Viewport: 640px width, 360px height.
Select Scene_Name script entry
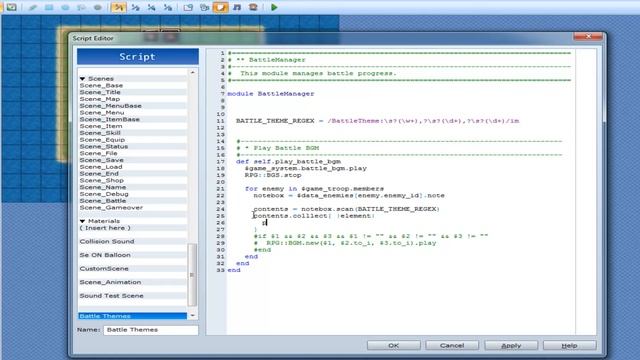click(x=133, y=187)
